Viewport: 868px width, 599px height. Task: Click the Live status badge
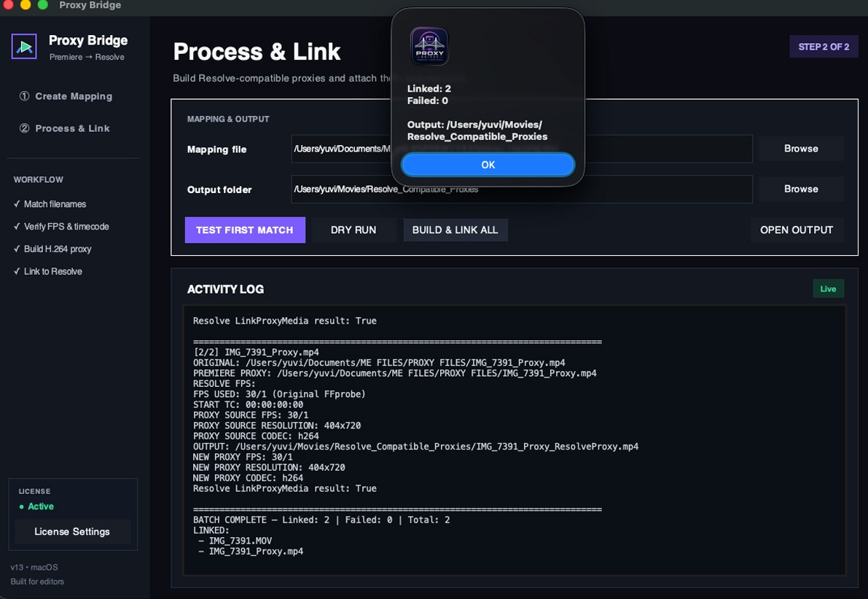(x=828, y=289)
